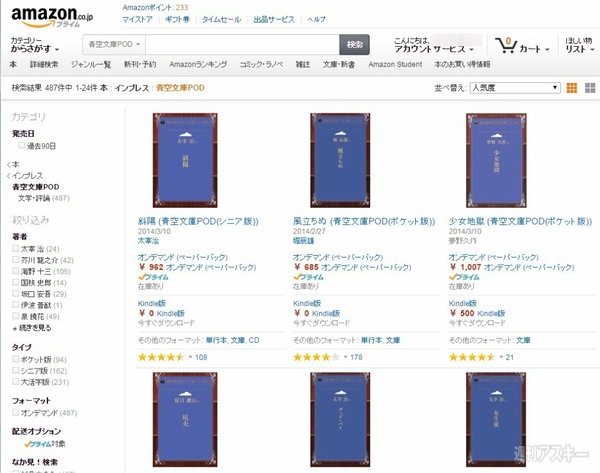Viewport: 600px width, 473px height.
Task: Open the 風立ちぬ book title link
Action: point(364,221)
